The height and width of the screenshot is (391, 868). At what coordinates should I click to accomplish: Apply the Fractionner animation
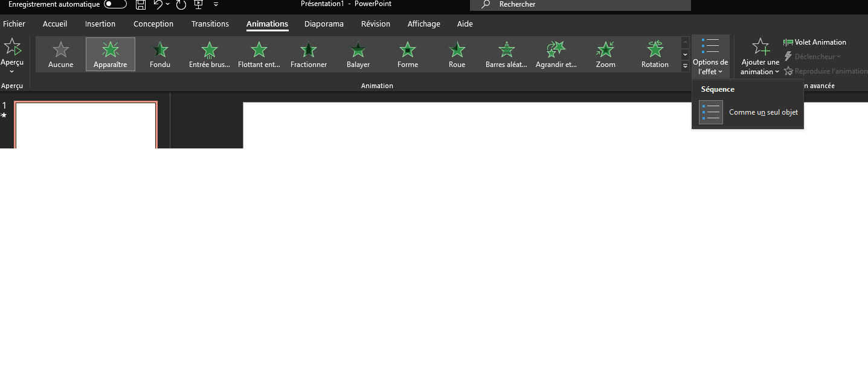[x=309, y=54]
